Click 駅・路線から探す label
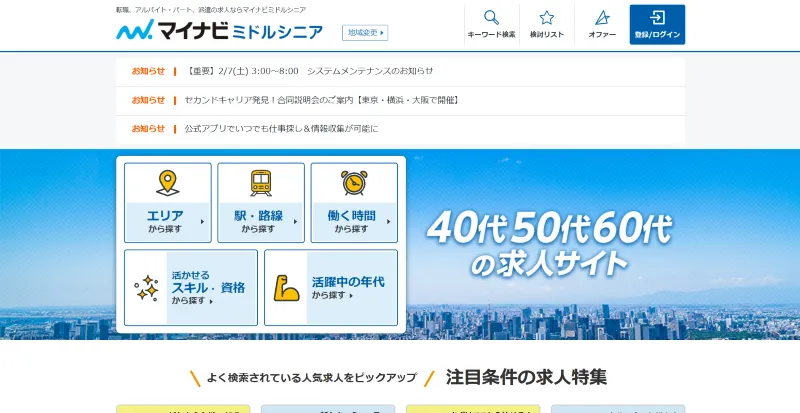 258,222
